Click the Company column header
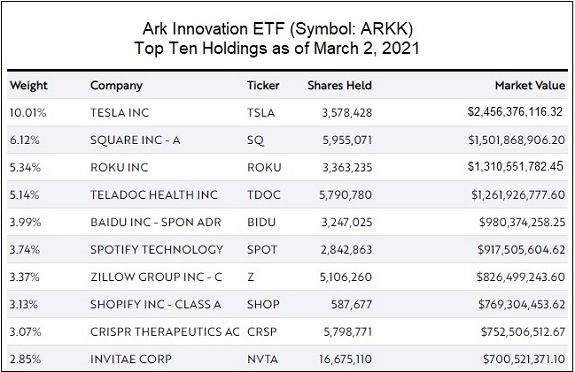 (116, 86)
